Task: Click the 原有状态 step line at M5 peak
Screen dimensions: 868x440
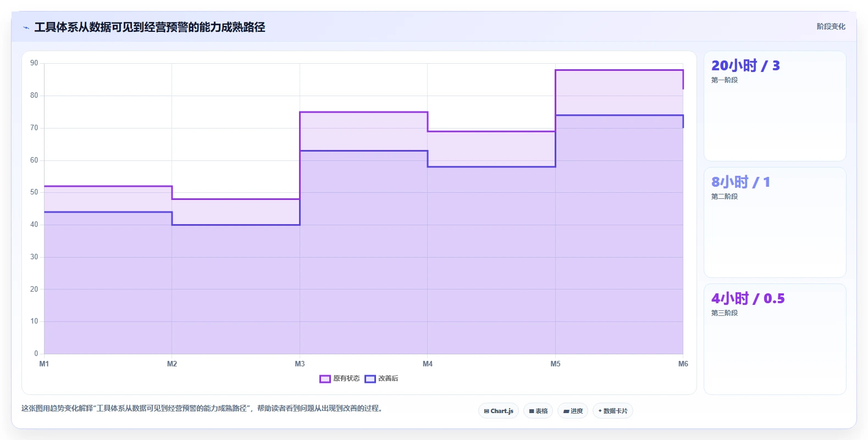Action: click(x=619, y=70)
